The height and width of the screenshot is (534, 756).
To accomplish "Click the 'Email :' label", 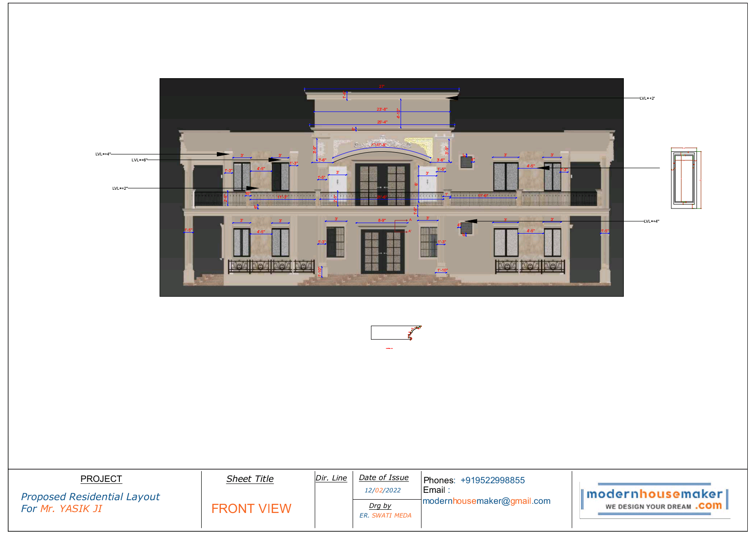I will (436, 490).
